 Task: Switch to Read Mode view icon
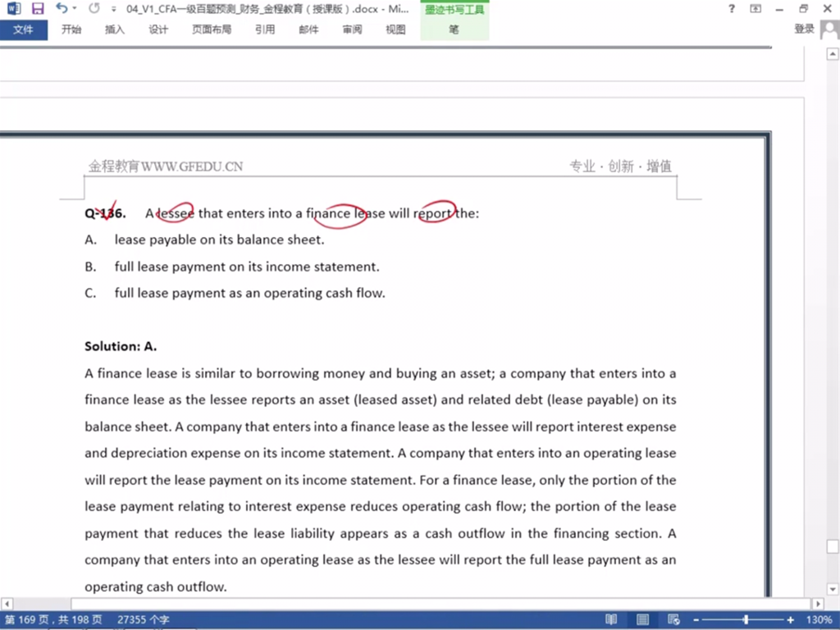pyautogui.click(x=611, y=620)
